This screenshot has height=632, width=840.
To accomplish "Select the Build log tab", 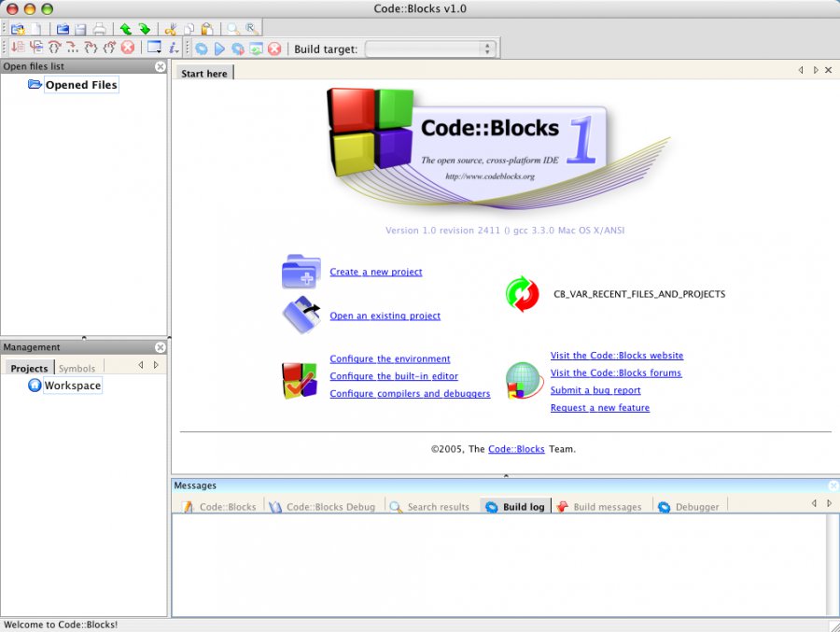I will [515, 507].
